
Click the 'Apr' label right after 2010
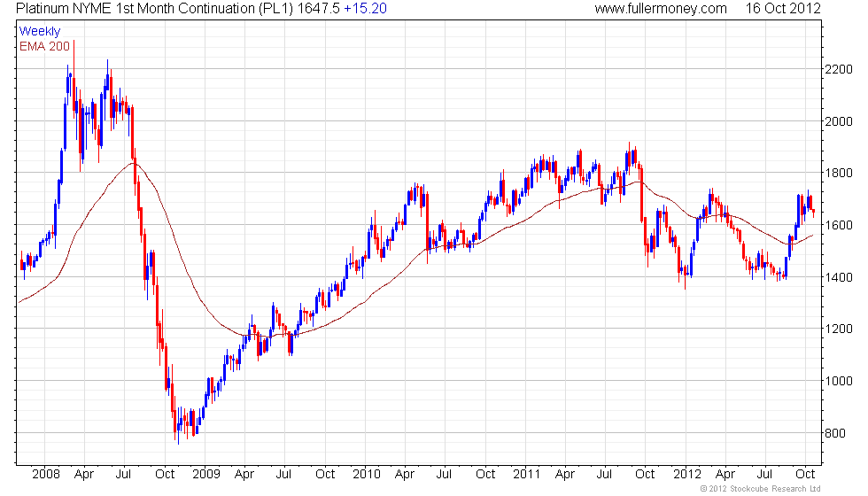pos(405,475)
